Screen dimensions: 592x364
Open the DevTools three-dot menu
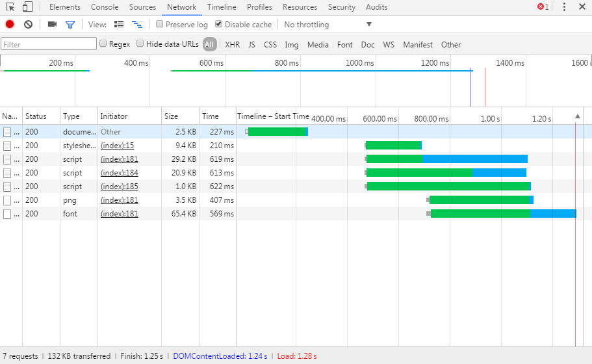(x=564, y=6)
